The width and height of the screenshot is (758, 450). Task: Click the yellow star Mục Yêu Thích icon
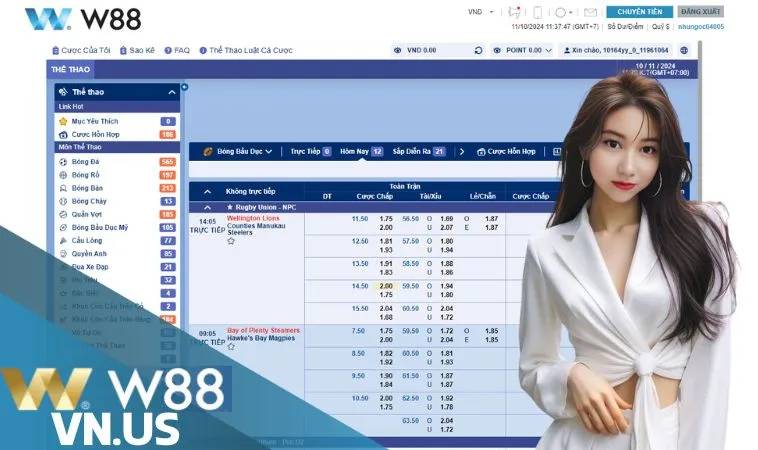[63, 120]
